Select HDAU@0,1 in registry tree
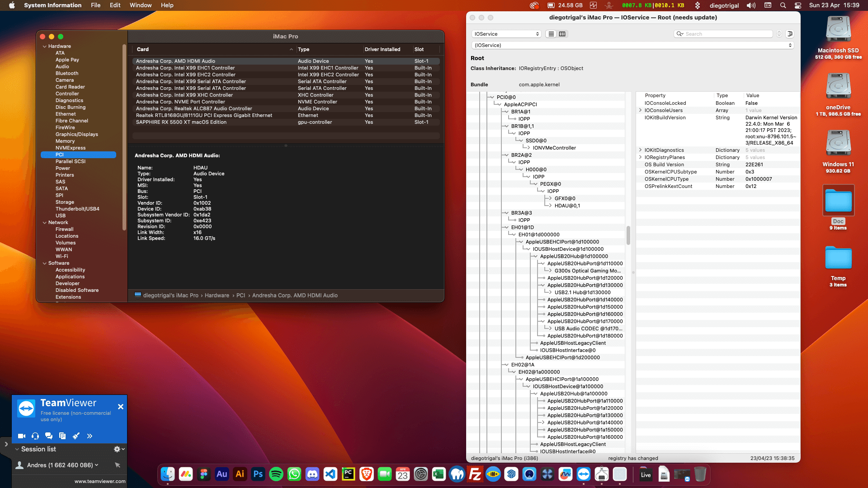The image size is (868, 488). pos(567,206)
